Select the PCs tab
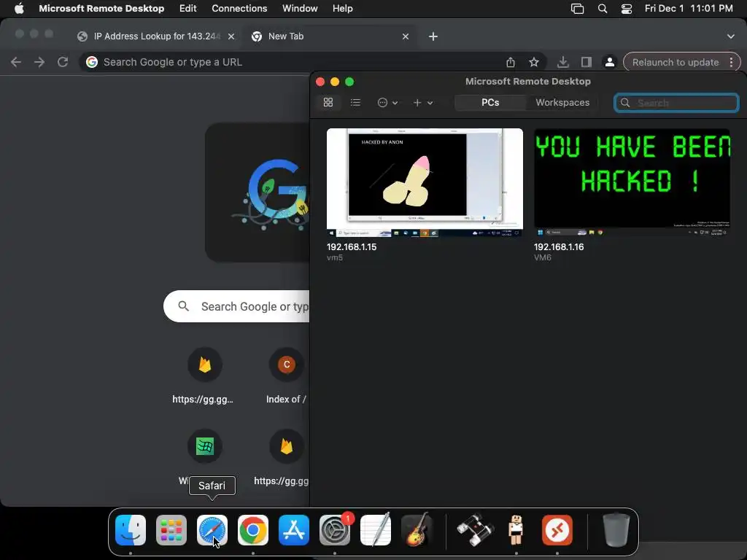This screenshot has width=747, height=560. pyautogui.click(x=490, y=102)
